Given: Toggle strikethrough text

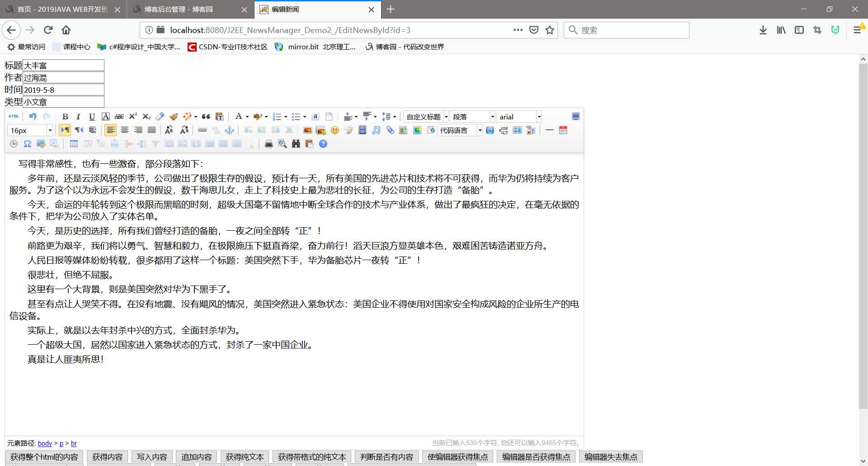Looking at the screenshot, I should [119, 117].
